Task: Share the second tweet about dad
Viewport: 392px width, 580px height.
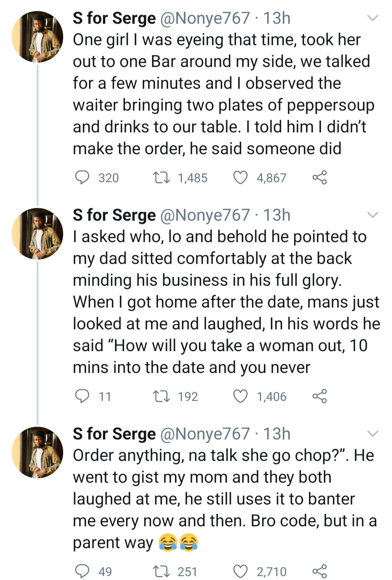Action: [319, 396]
